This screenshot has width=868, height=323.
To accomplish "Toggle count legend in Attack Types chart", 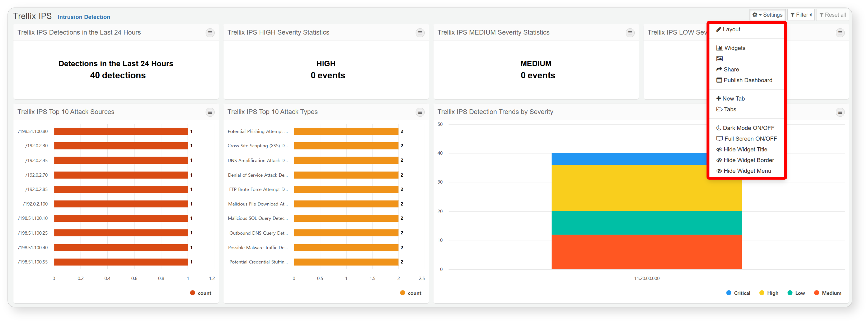I will click(411, 293).
